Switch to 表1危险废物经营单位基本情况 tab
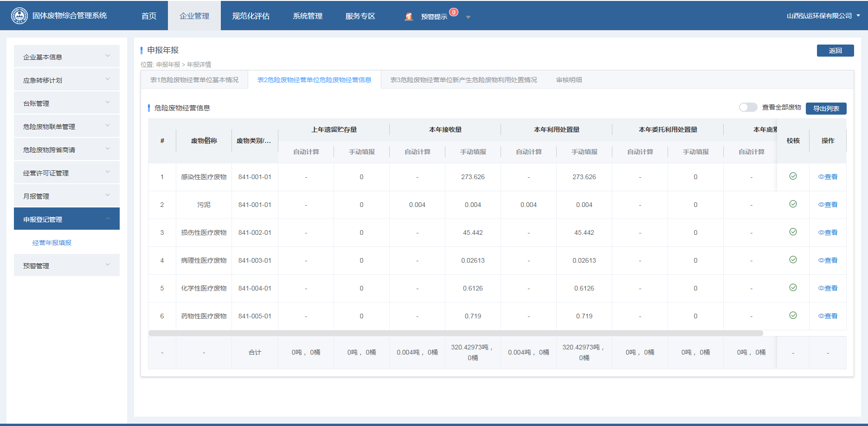868x426 pixels. [x=194, y=80]
